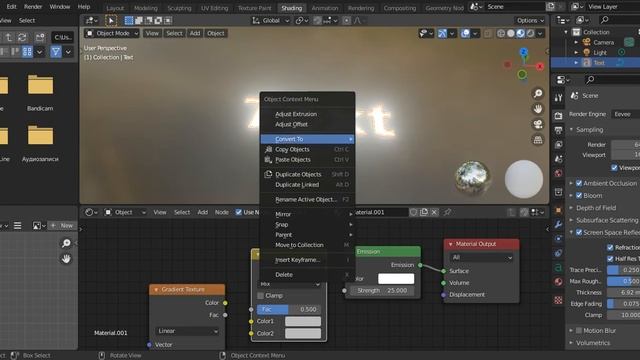Open Material properties tab icon
Screen dimensions: 640x360
[x=558, y=282]
